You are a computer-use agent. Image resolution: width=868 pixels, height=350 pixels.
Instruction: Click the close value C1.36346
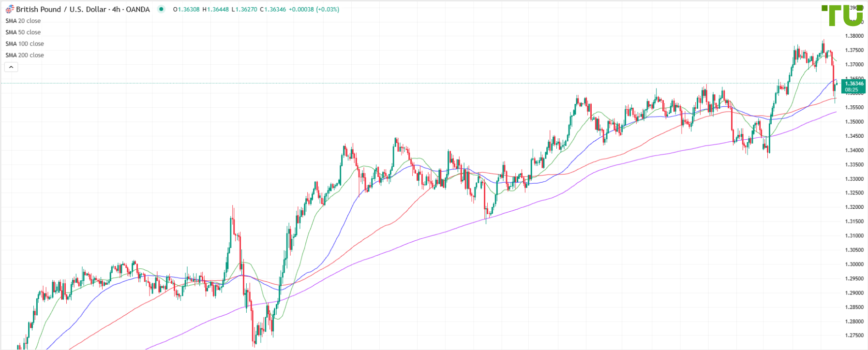(x=272, y=9)
